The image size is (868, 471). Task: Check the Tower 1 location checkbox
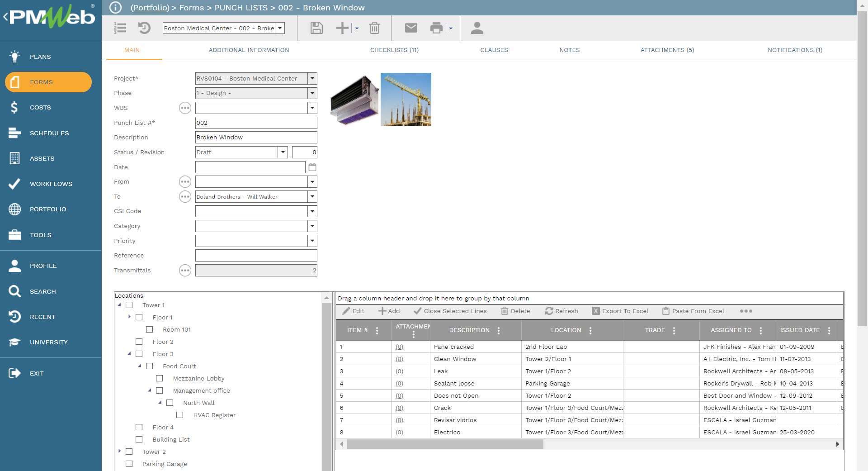129,305
